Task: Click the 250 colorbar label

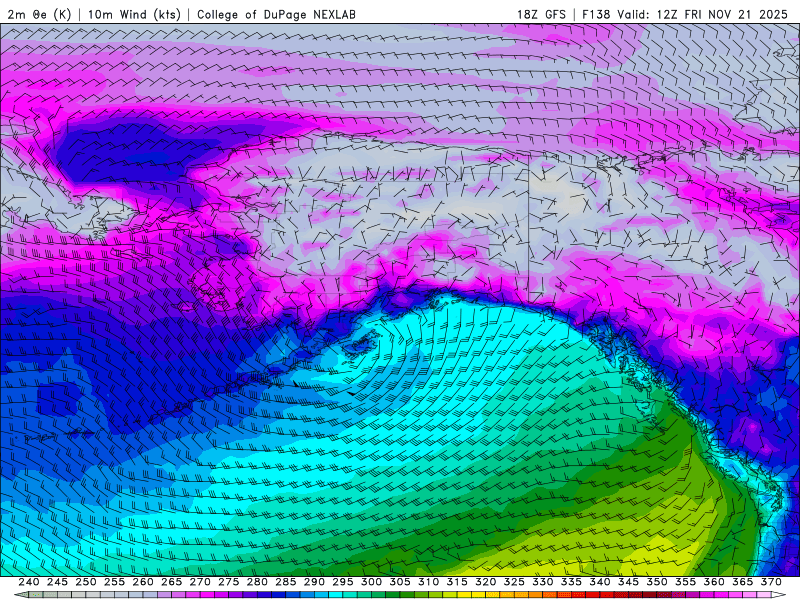Action: [x=86, y=582]
